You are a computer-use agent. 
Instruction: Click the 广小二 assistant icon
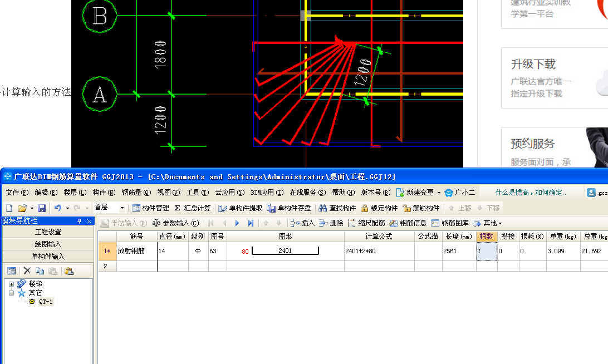click(x=449, y=193)
